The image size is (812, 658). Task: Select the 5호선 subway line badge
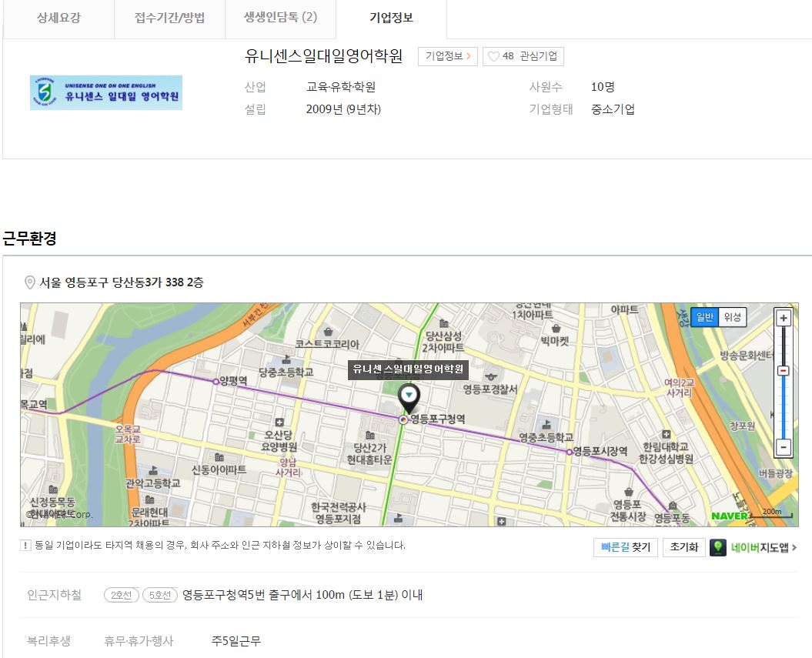[160, 596]
